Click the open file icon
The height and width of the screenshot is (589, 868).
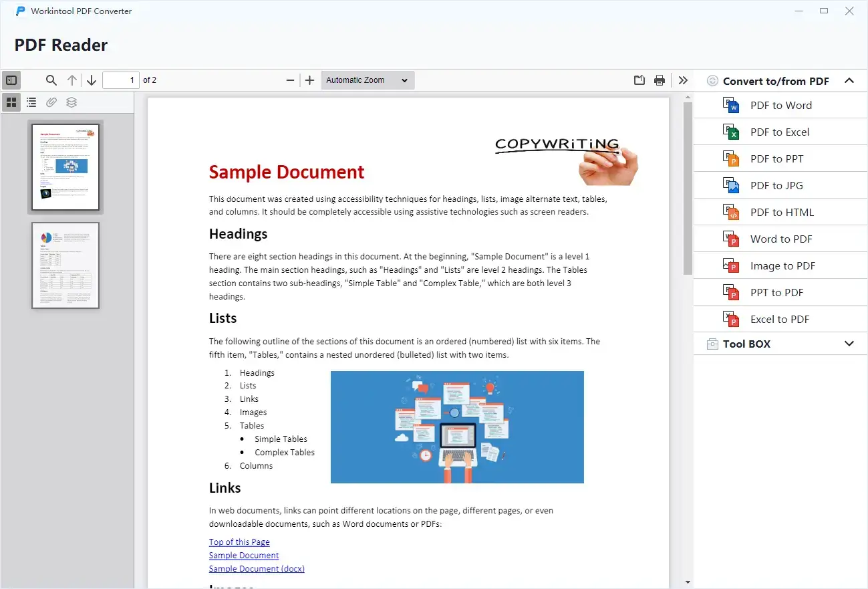click(639, 80)
